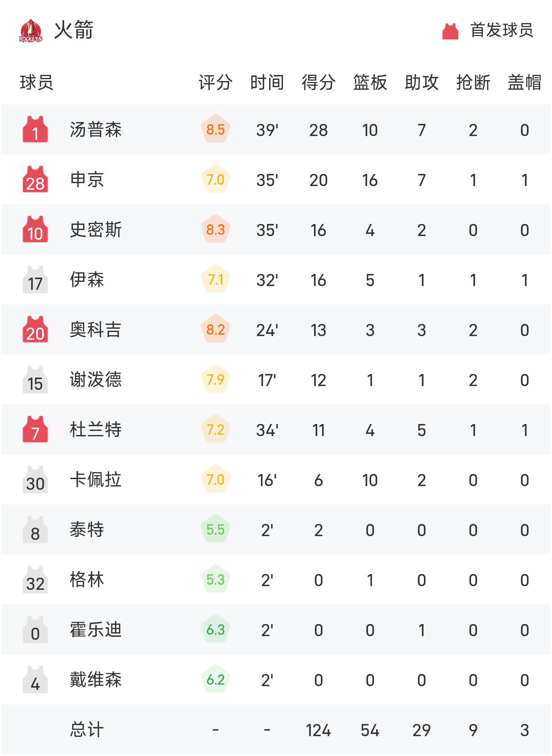552x756 pixels.
Task: Open player 戴维森's name link
Action: (x=96, y=680)
